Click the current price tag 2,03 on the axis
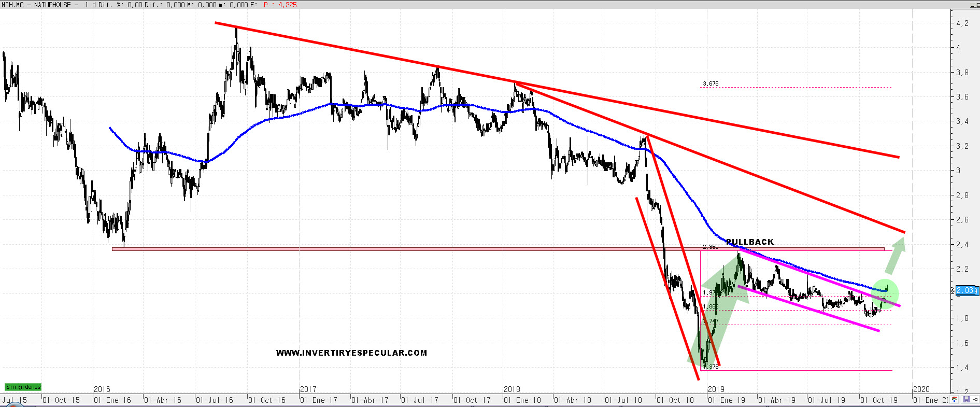Image resolution: width=980 pixels, height=407 pixels. click(965, 290)
